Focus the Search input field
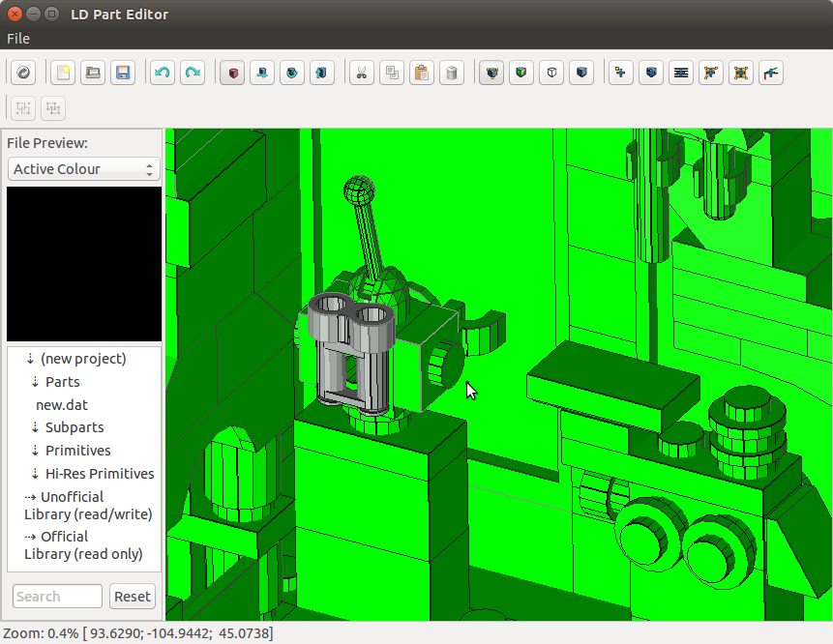This screenshot has width=833, height=644. tap(57, 597)
